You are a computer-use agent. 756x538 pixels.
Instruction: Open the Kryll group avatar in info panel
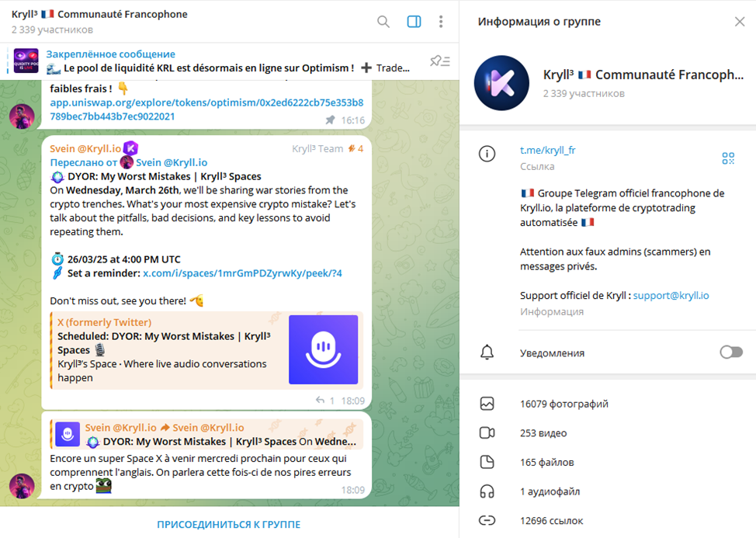[501, 83]
